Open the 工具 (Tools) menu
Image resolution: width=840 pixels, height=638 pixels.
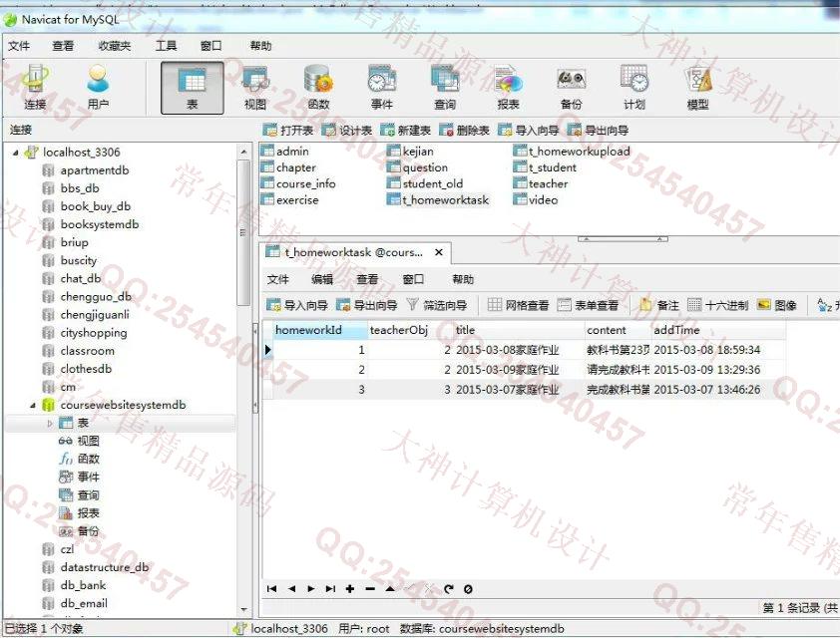[166, 46]
